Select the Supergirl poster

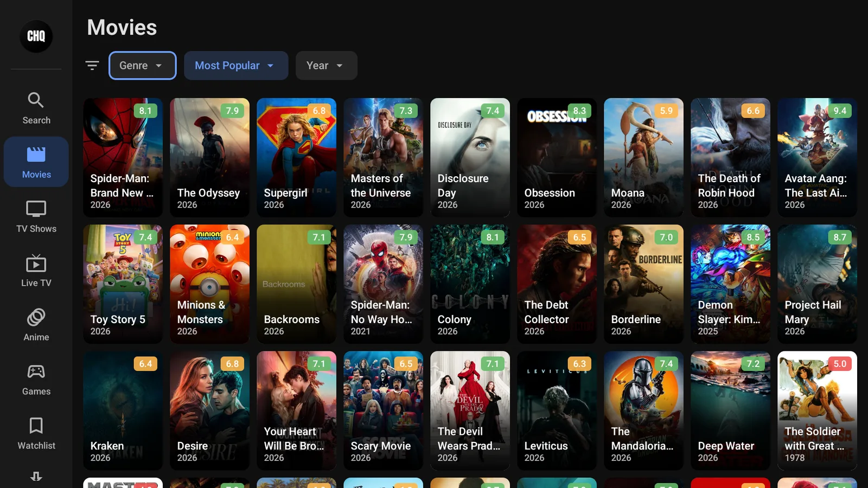point(297,157)
